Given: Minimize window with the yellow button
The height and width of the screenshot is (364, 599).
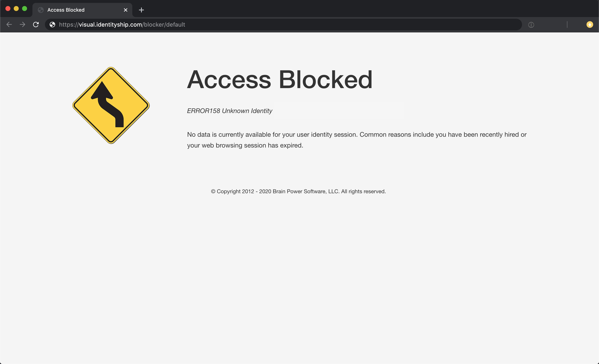Looking at the screenshot, I should pyautogui.click(x=16, y=9).
